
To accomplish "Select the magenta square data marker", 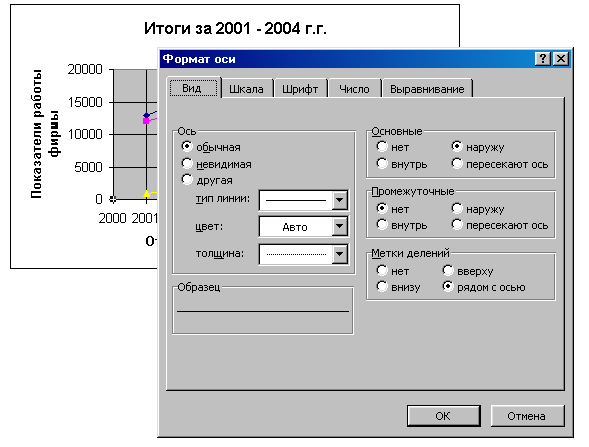I will [146, 121].
